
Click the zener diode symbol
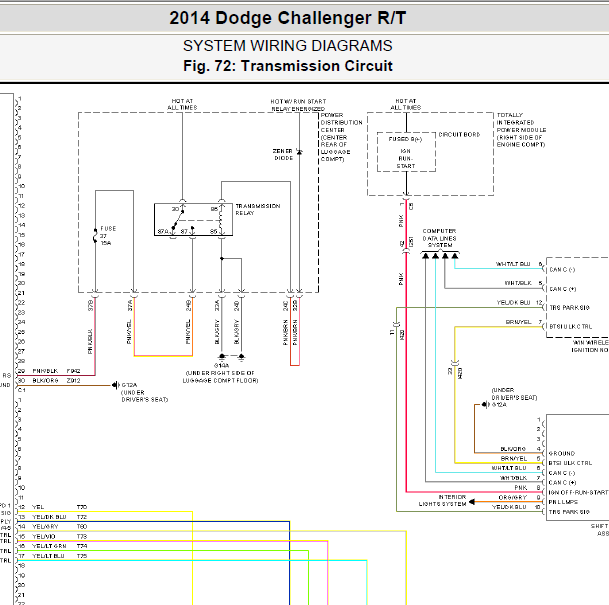(299, 151)
